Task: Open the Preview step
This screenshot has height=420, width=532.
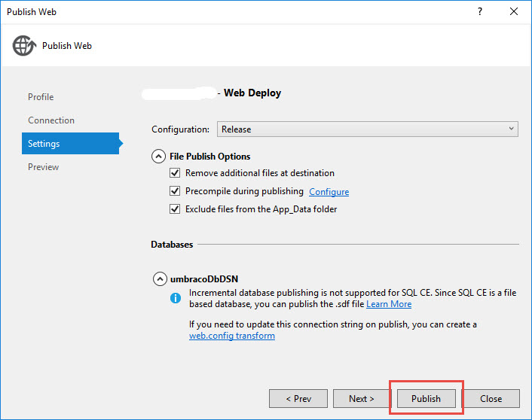Action: pos(44,167)
